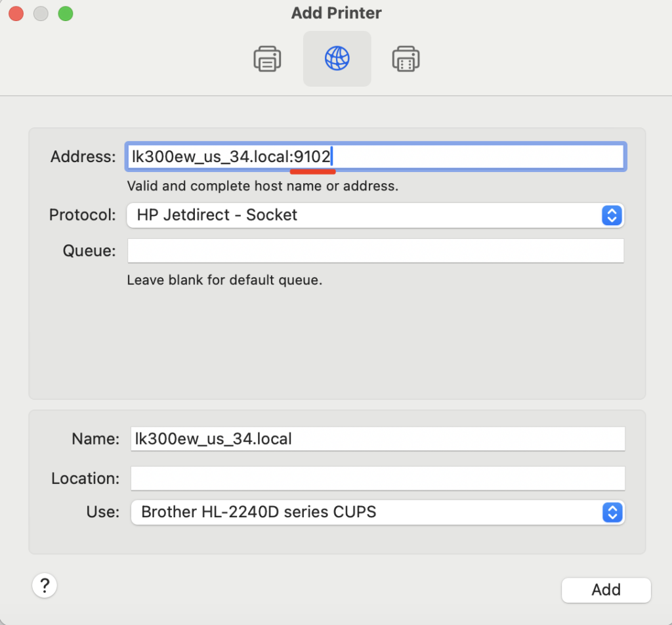This screenshot has width=672, height=625.
Task: Click the Use label
Action: pos(103,511)
